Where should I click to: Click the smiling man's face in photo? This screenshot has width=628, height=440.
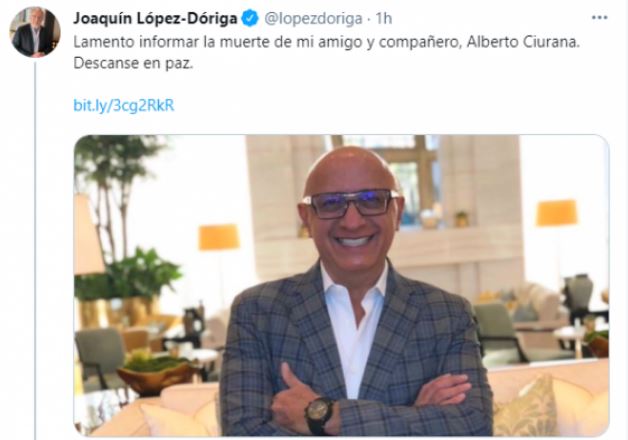click(x=351, y=208)
